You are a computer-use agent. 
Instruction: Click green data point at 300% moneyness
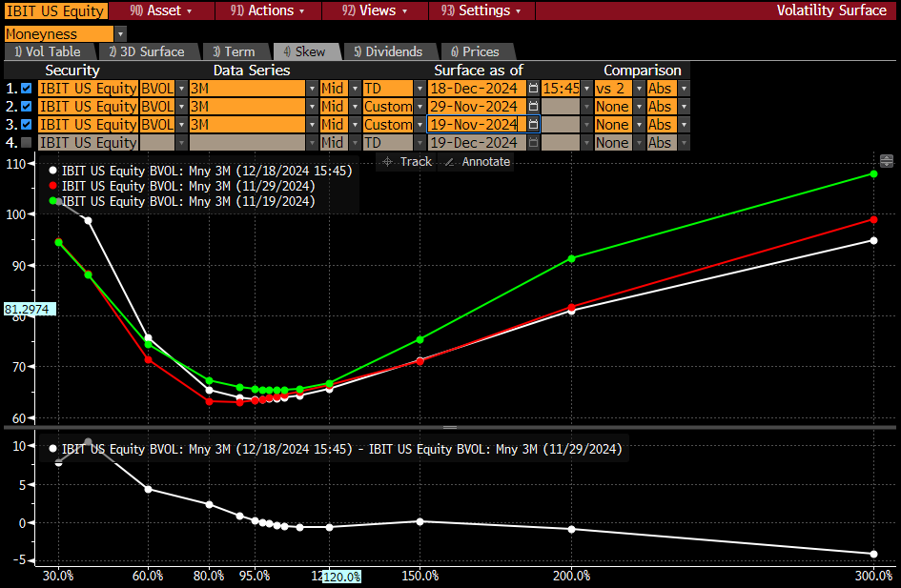pos(874,174)
